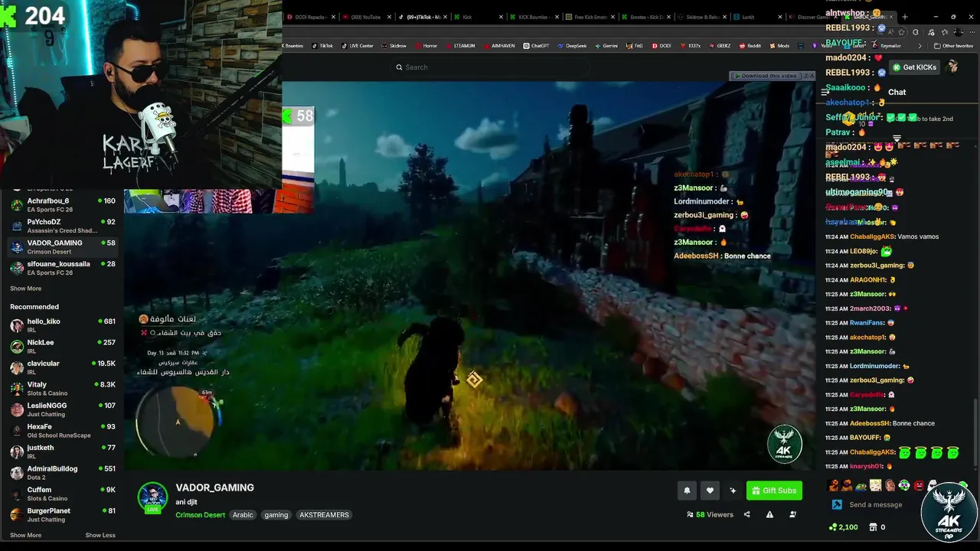Click the chat panel scrollbar
Image resolution: width=980 pixels, height=551 pixels.
pos(976,432)
